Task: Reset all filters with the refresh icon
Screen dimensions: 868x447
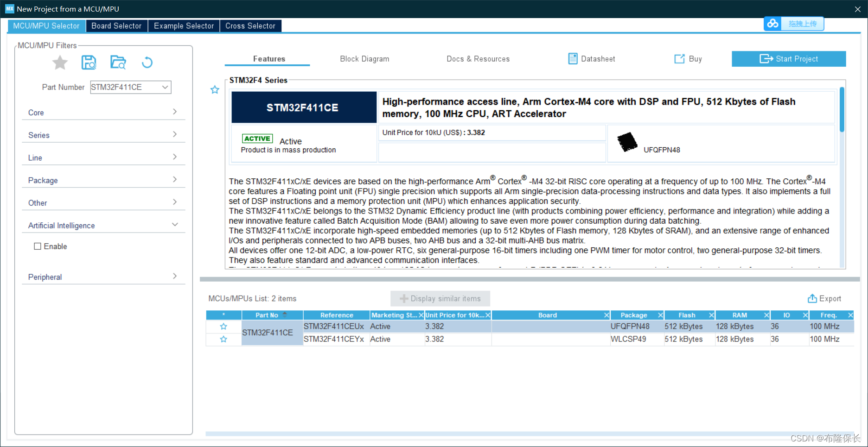Action: (147, 63)
